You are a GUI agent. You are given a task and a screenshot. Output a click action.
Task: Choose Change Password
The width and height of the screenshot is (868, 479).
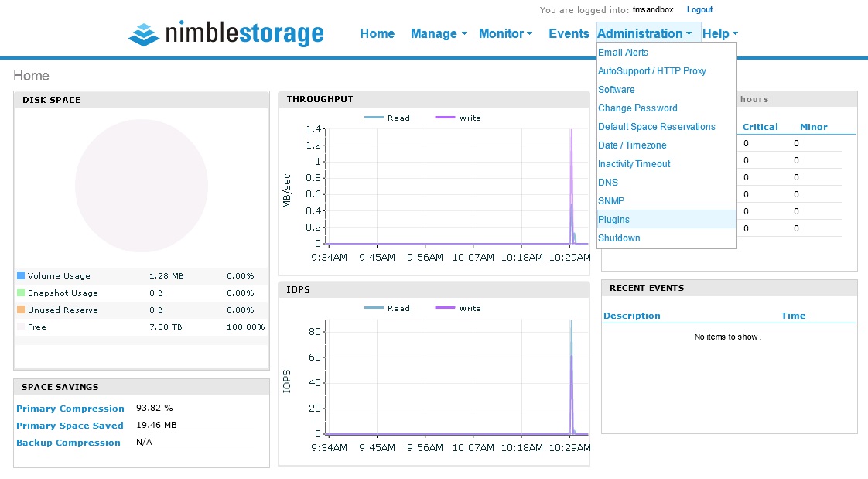(637, 108)
